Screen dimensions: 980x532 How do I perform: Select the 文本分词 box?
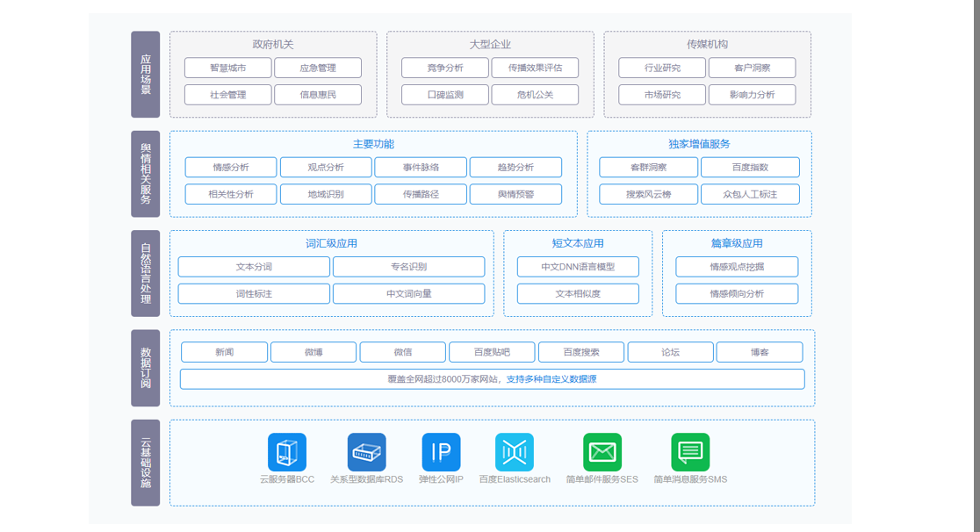click(254, 266)
